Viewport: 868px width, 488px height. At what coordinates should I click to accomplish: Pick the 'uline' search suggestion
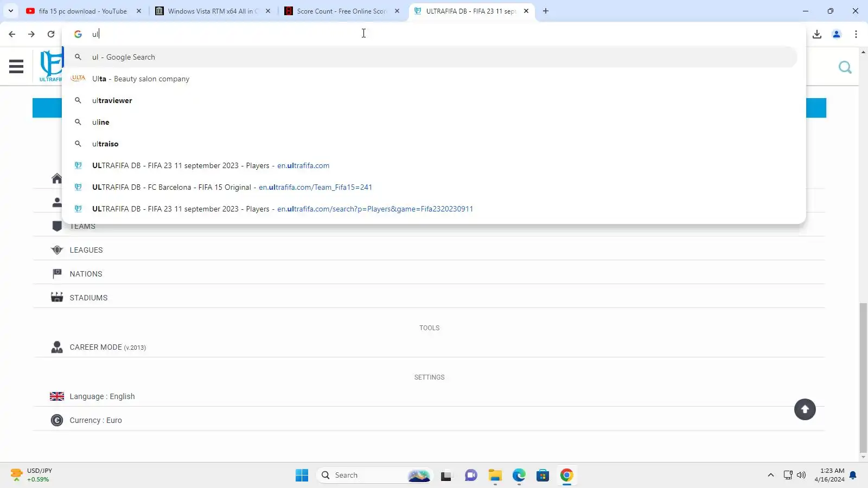click(x=430, y=122)
